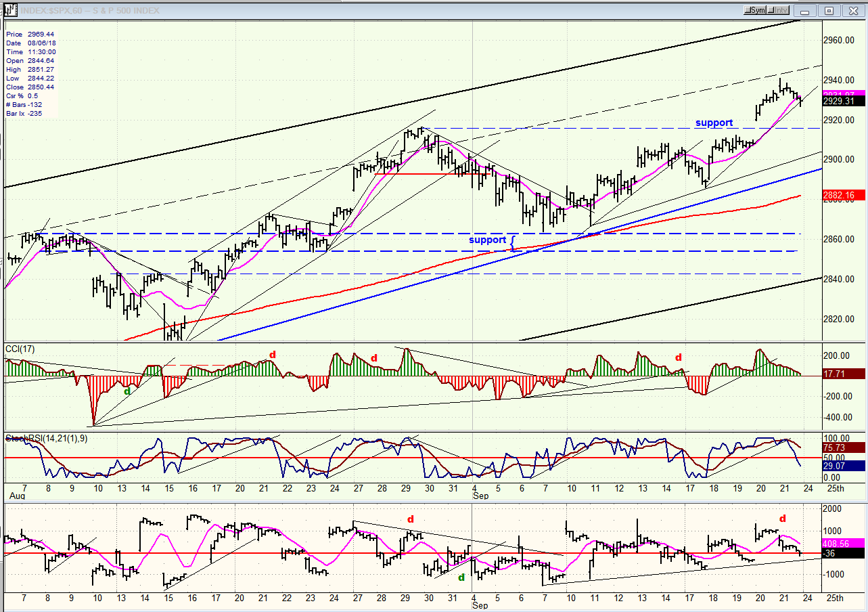Click the chart window icon in title bar
Viewport: 868px width, 612px height.
[11, 10]
